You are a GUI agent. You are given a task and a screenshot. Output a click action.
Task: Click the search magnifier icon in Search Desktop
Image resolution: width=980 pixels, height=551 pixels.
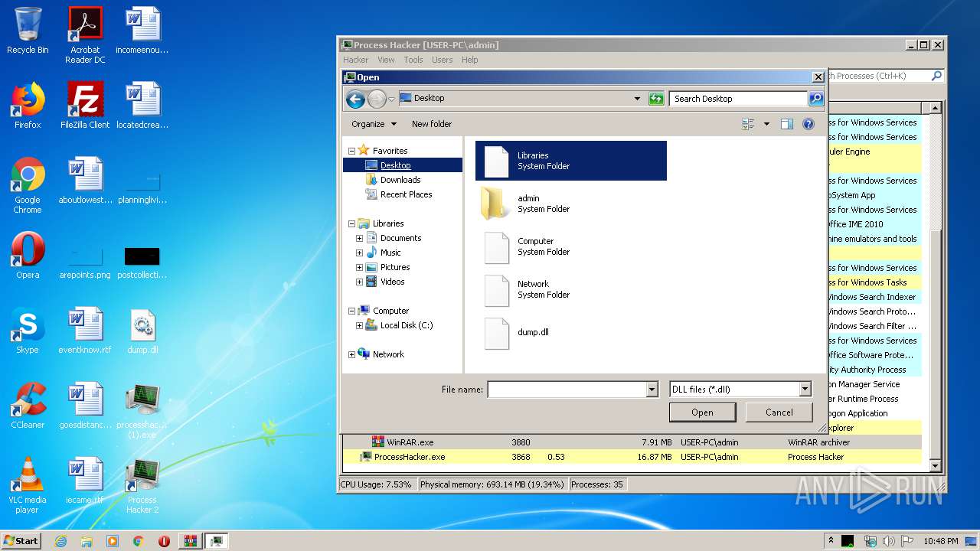pos(816,98)
